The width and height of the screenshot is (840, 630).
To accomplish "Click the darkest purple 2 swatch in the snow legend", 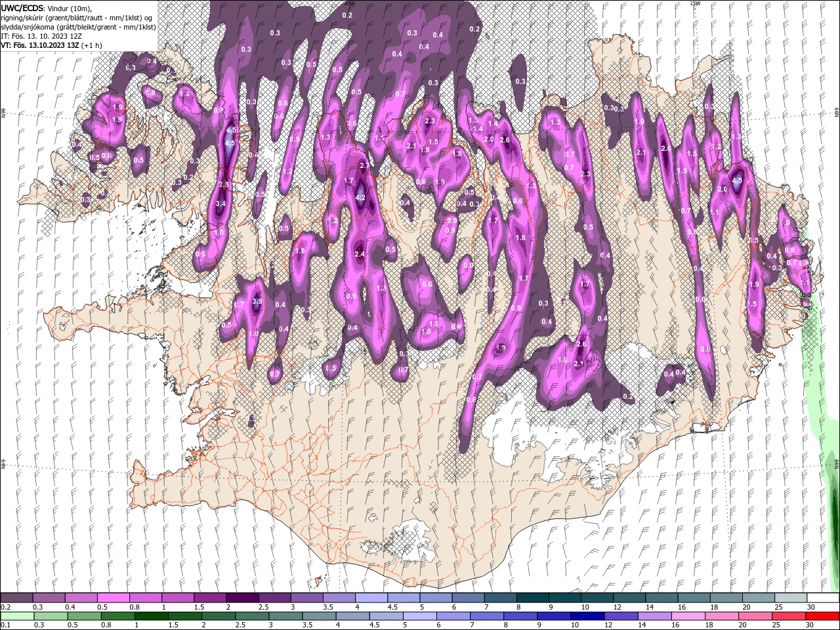I will [242, 598].
